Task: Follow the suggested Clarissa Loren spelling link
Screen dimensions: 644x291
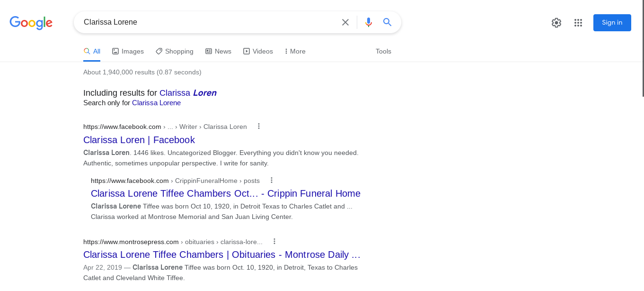Action: click(188, 93)
